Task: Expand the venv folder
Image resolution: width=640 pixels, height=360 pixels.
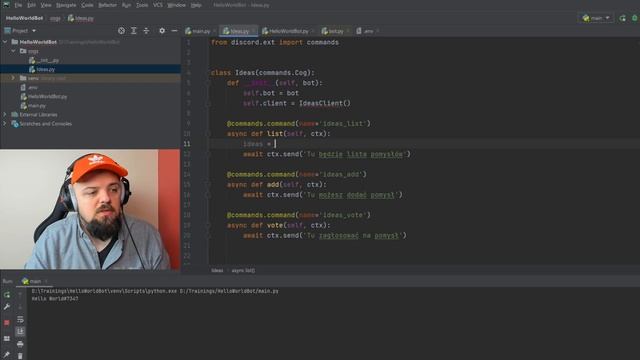Action: (13, 78)
